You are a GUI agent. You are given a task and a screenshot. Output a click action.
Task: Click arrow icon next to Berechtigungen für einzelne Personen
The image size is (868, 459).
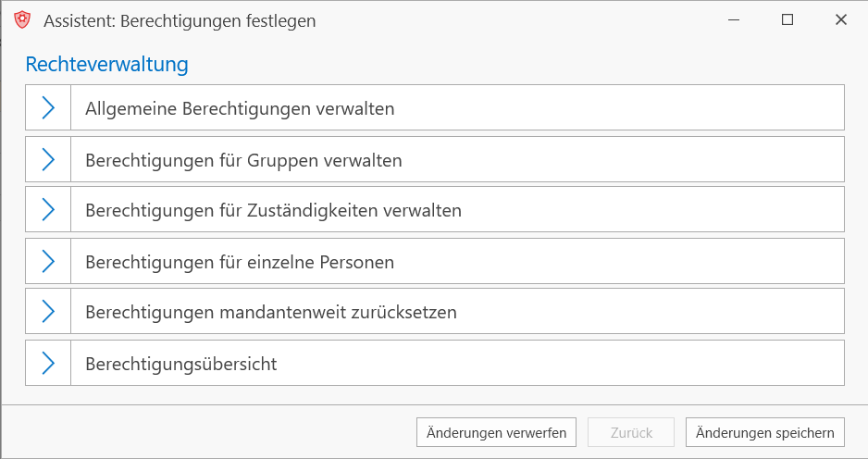pyautogui.click(x=48, y=261)
